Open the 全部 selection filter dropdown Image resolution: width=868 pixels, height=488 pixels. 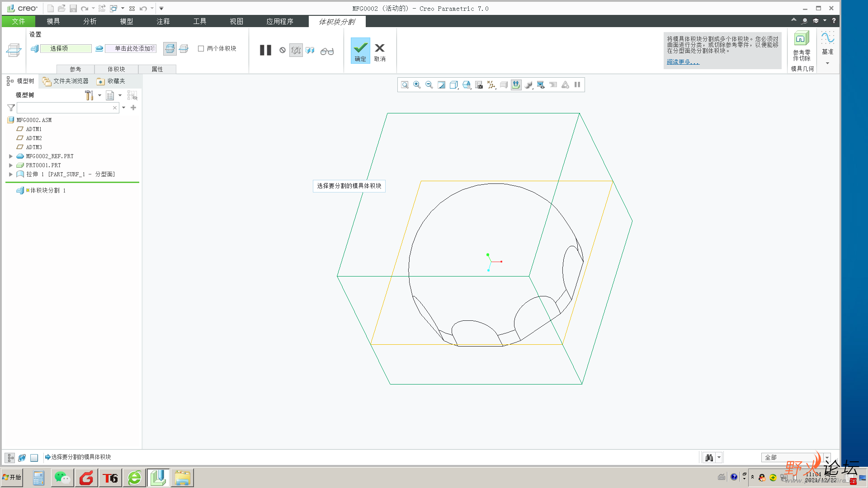[x=827, y=458]
